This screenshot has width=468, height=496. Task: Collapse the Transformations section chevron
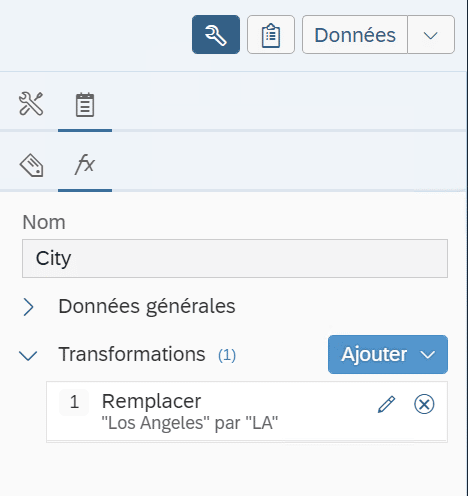coord(28,355)
